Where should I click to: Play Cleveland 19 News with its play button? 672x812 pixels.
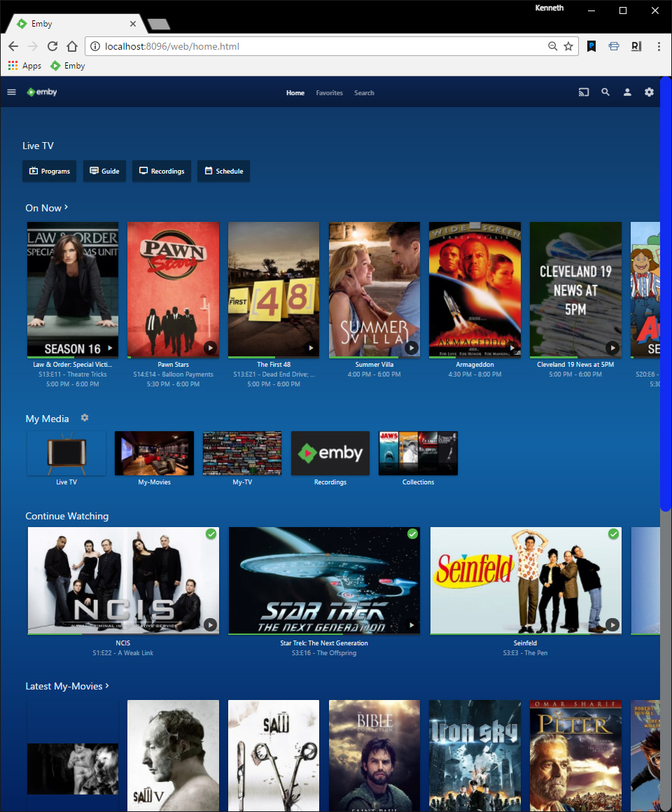612,347
